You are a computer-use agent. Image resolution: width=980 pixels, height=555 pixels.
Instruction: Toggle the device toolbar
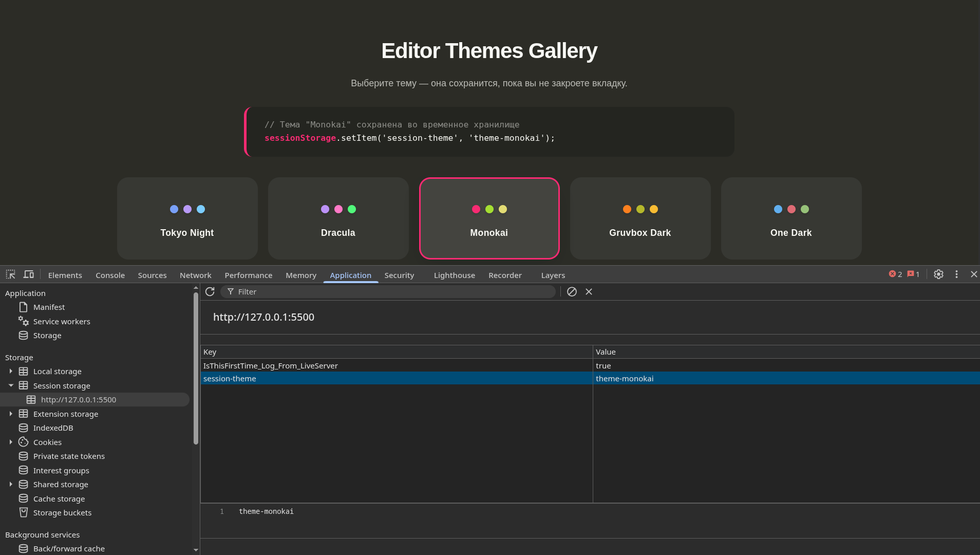point(29,274)
